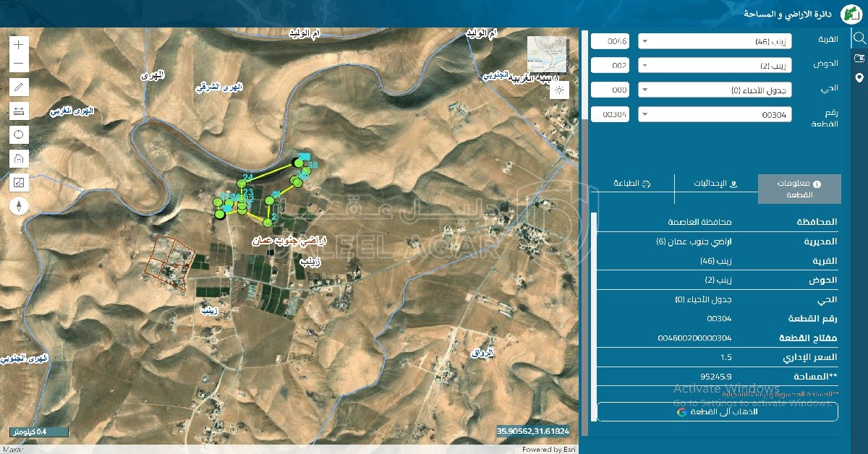Zoom in on the map
This screenshot has width=868, height=454.
pos(19,45)
